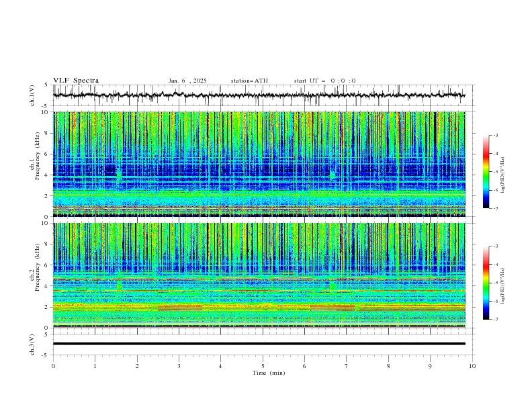Click the "10" tick on Time axis

(472, 366)
